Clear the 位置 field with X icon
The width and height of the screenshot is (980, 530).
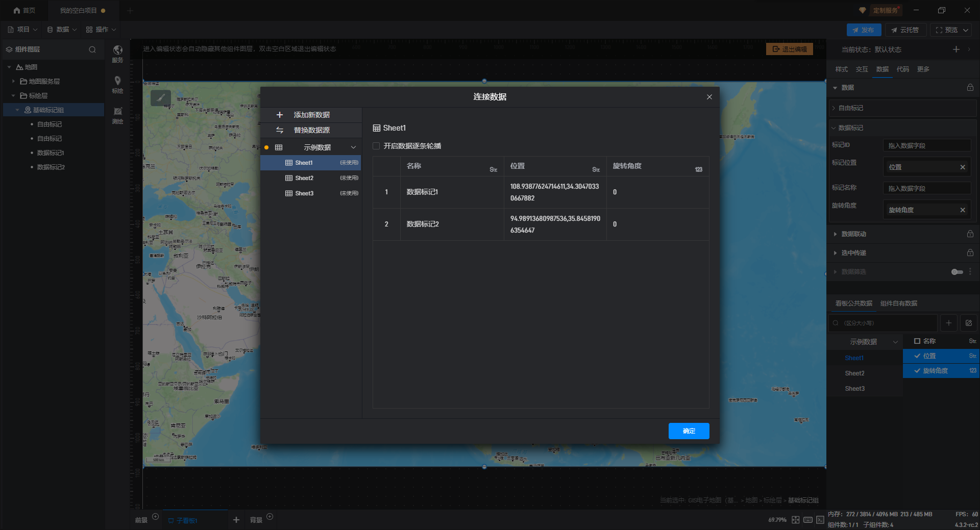[x=963, y=167]
